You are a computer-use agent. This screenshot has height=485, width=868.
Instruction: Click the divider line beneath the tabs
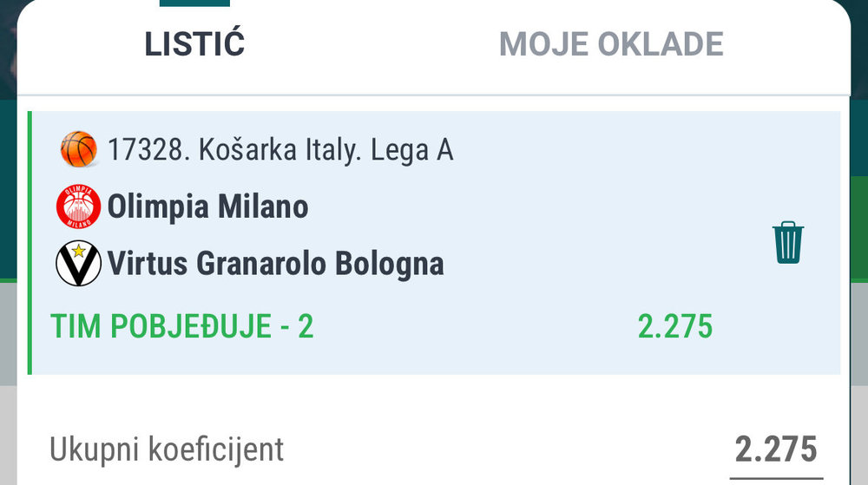coord(434,95)
